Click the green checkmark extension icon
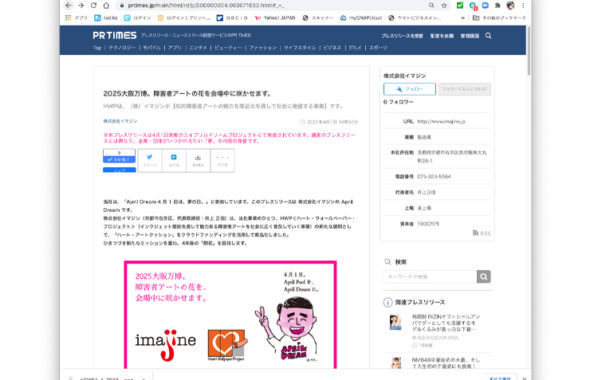Image resolution: width=590 pixels, height=380 pixels. [460, 5]
